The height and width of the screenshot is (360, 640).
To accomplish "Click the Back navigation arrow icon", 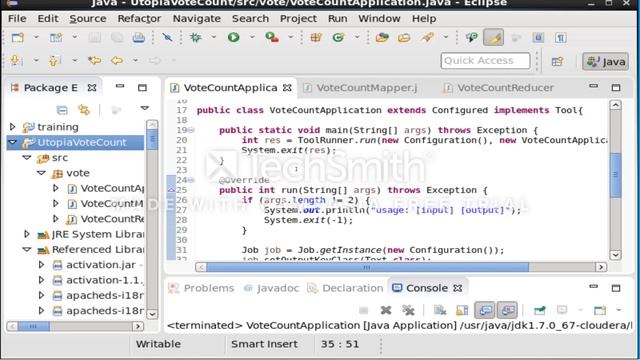I will [117, 61].
